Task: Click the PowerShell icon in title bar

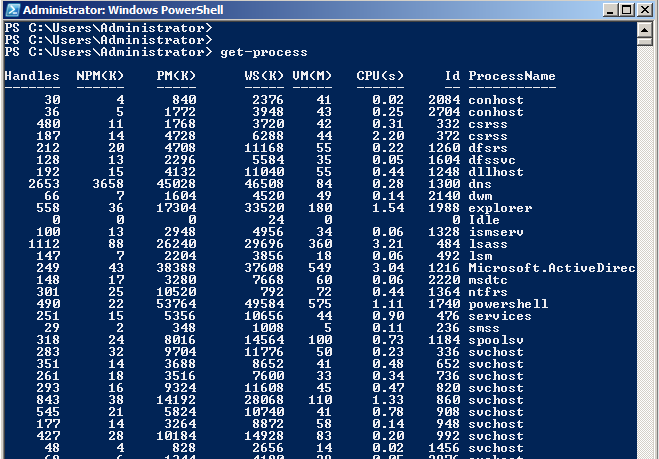Action: pos(13,10)
